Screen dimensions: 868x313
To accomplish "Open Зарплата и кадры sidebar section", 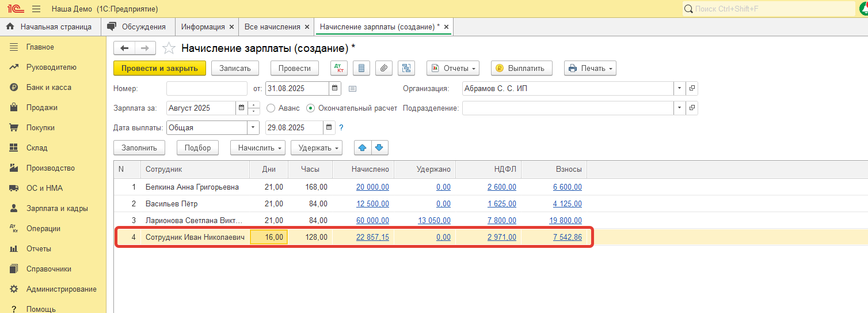I will [56, 208].
